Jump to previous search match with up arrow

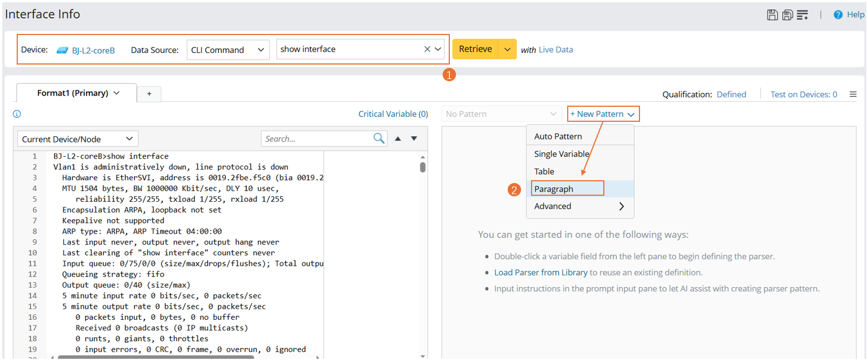point(398,139)
